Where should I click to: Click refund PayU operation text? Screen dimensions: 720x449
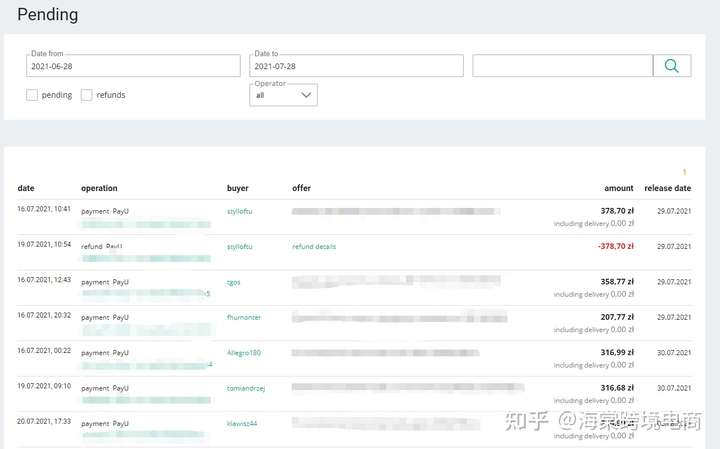(x=102, y=247)
